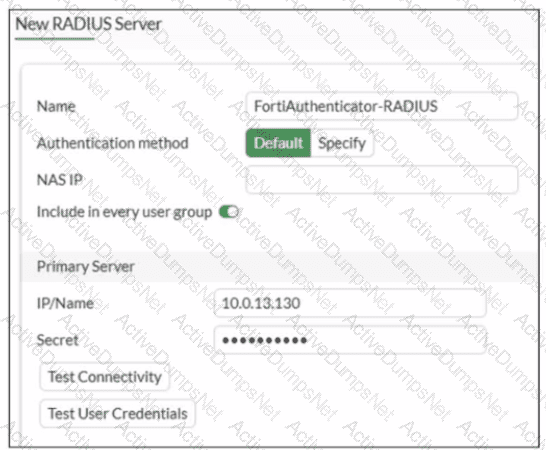The image size is (546, 450).
Task: Click the IP/Name label
Action: tap(65, 303)
